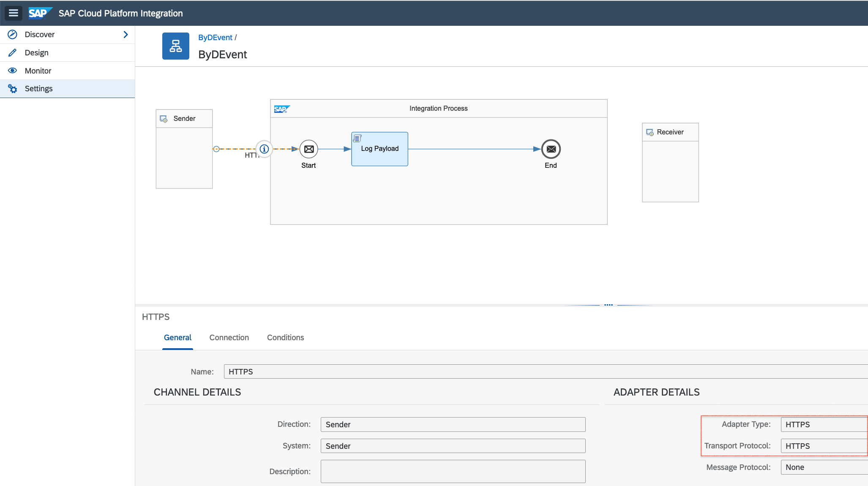Screen dimensions: 868x486
Task: Click the ByDEvent breadcrumb link
Action: 215,37
